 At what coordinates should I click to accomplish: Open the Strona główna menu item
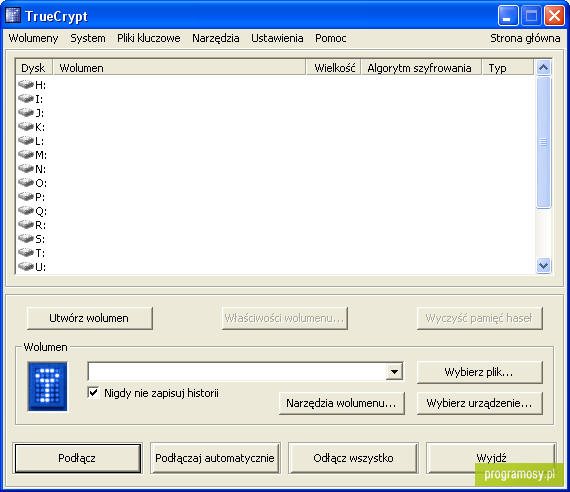point(525,38)
